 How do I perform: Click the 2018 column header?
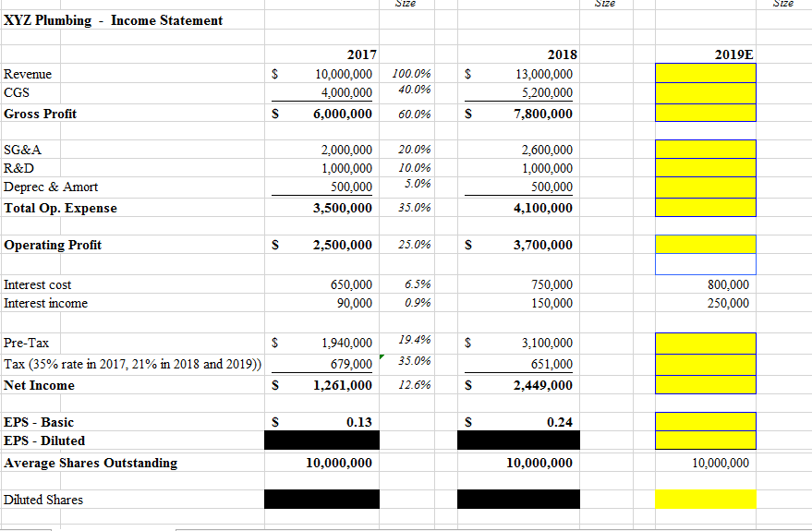(563, 54)
